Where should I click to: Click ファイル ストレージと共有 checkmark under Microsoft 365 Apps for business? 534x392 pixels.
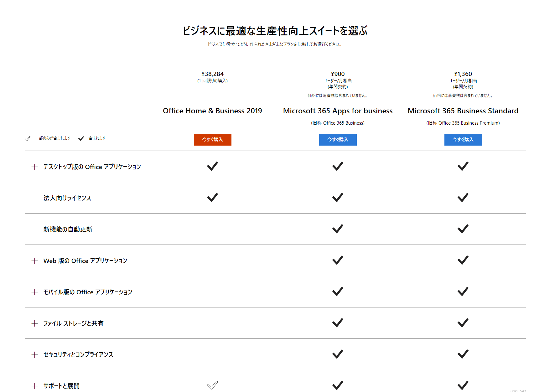[338, 323]
